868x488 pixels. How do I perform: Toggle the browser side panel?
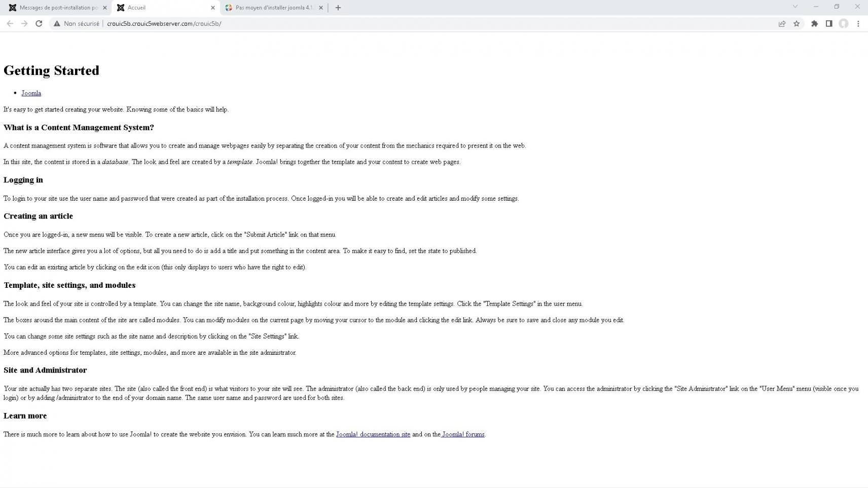tap(829, 23)
